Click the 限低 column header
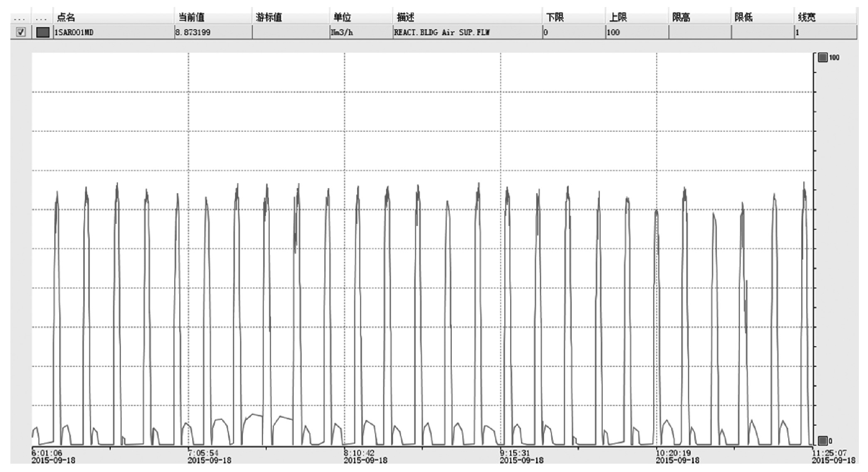Screen dimensions: 868x472 (x=744, y=17)
